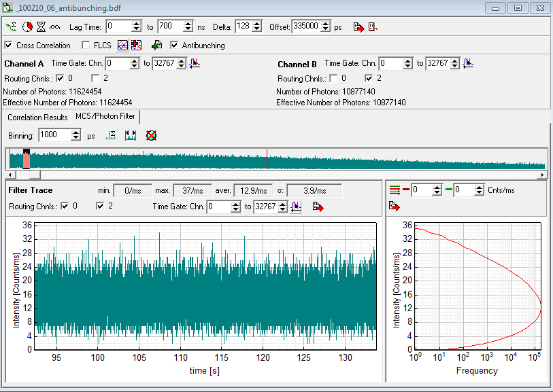
Task: Click the sum icon next to Binning units
Action: tap(111, 135)
